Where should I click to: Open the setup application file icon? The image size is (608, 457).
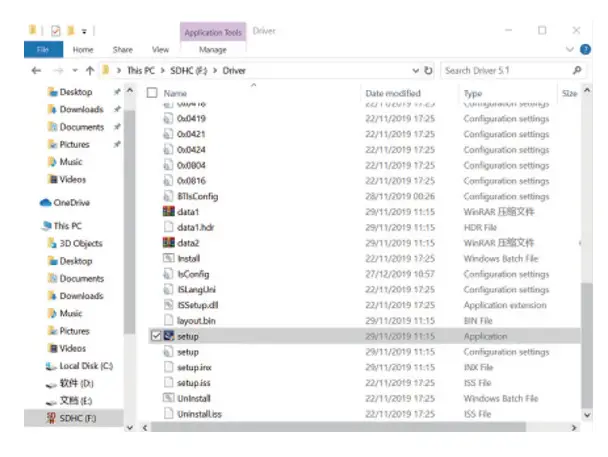[x=169, y=336]
